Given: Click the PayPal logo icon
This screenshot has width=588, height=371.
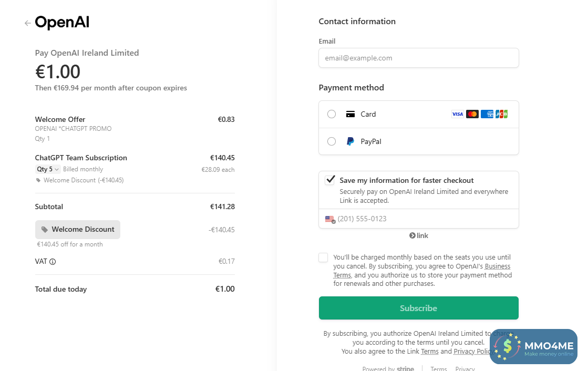Looking at the screenshot, I should pos(350,141).
